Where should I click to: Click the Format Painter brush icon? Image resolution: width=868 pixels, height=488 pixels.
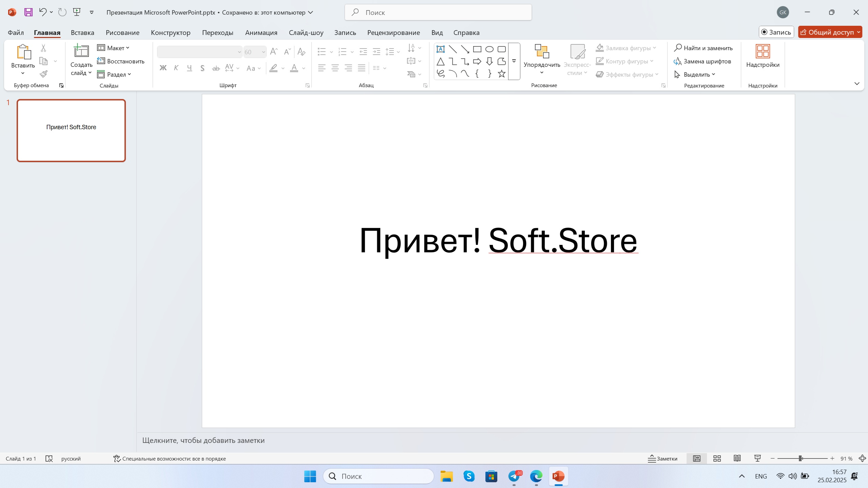tap(43, 74)
